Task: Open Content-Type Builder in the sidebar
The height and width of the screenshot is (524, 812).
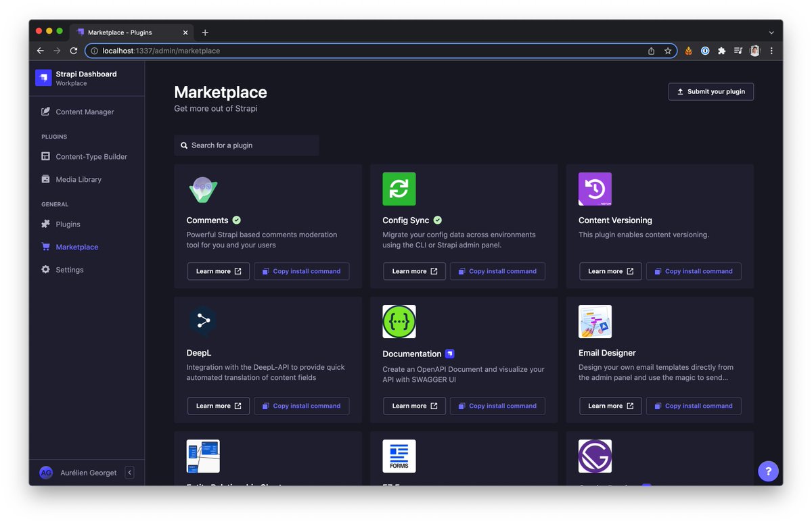Action: coord(86,156)
